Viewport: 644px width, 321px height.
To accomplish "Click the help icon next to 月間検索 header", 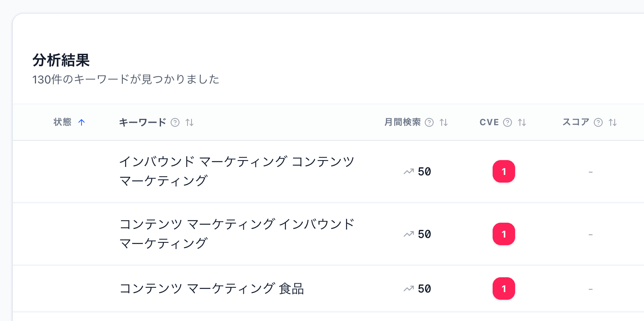I will point(430,122).
